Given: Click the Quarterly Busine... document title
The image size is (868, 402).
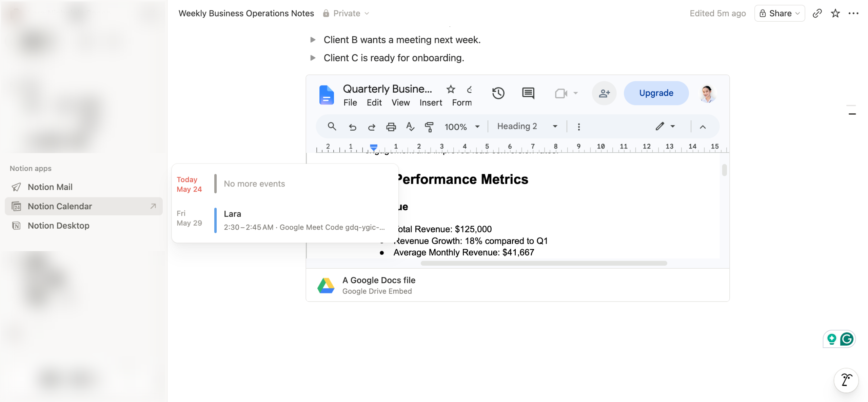Looking at the screenshot, I should coord(387,89).
